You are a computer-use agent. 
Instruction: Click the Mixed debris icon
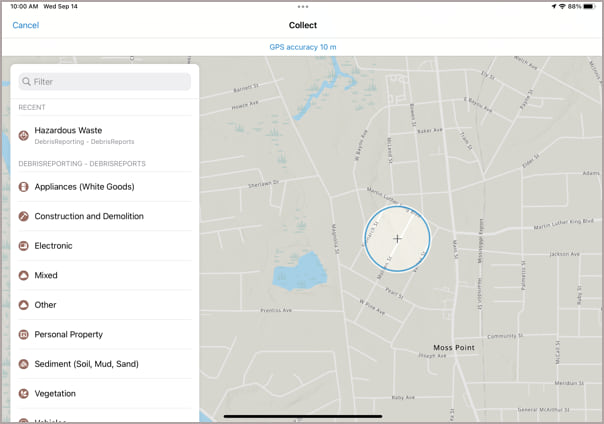23,275
